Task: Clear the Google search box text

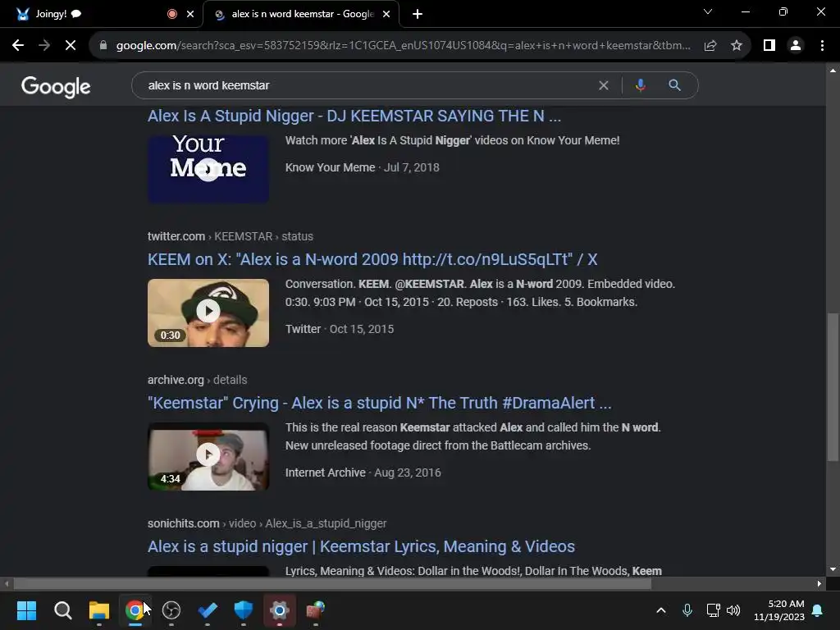Action: (603, 85)
